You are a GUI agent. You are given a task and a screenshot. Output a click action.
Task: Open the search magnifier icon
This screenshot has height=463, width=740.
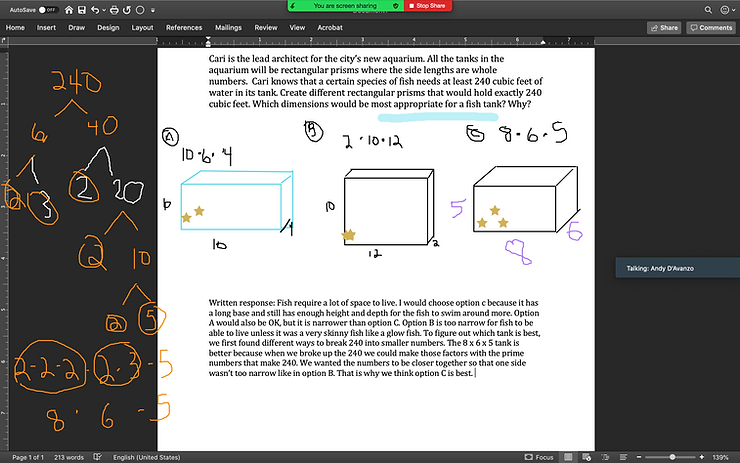coord(708,10)
